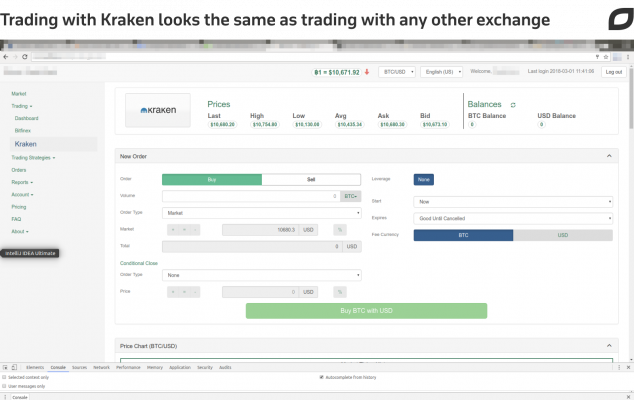Select the Buy order toggle
Image resolution: width=634 pixels, height=400 pixels.
coord(212,180)
